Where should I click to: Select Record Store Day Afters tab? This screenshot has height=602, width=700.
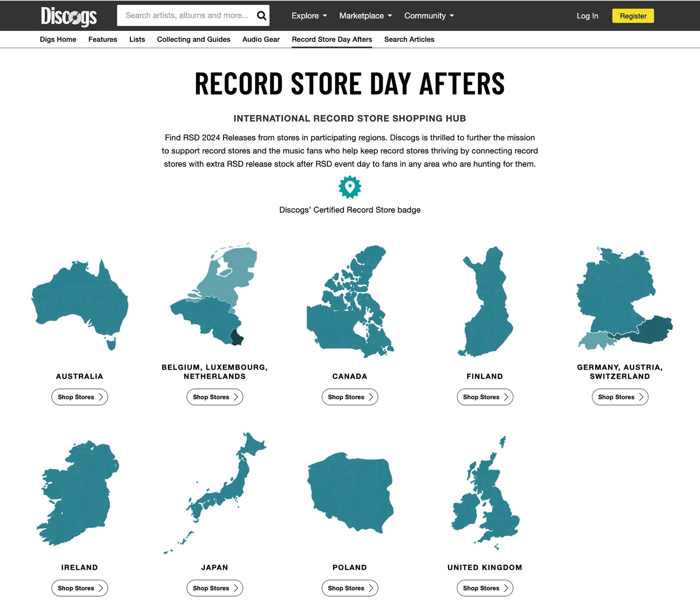click(x=332, y=39)
